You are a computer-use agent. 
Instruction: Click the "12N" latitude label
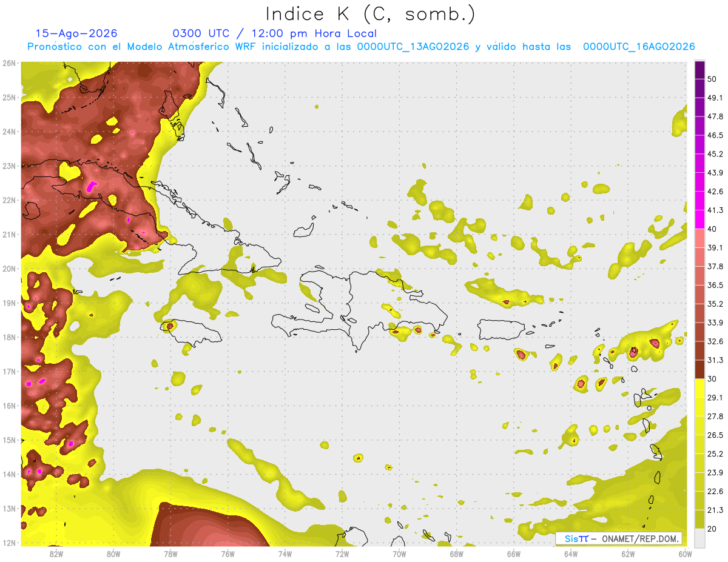tap(9, 543)
